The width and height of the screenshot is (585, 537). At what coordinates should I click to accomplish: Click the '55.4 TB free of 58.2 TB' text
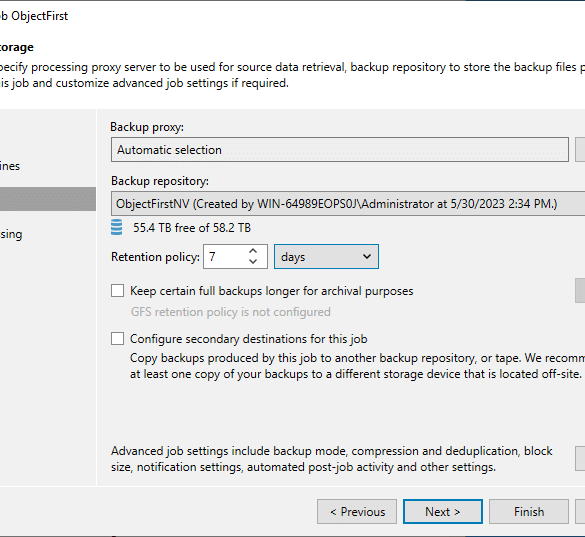pos(192,228)
